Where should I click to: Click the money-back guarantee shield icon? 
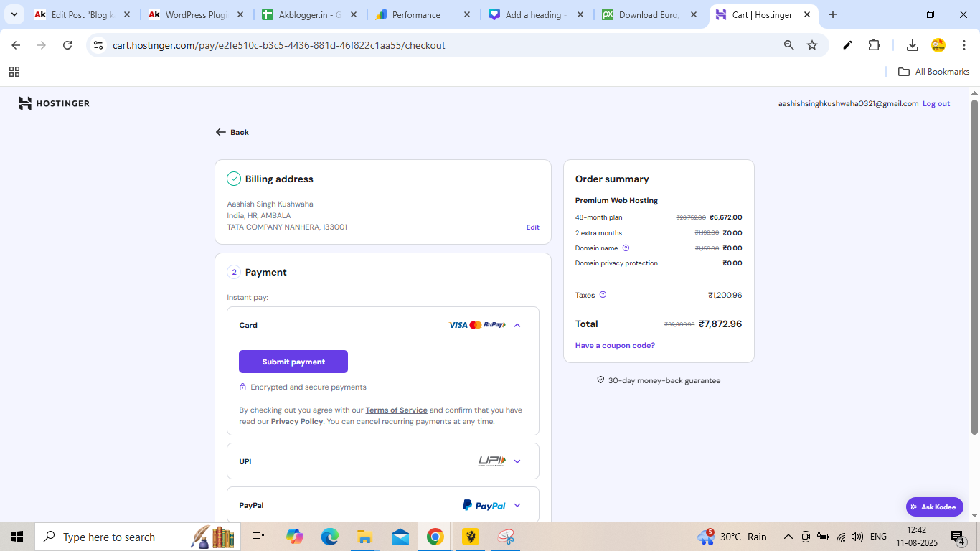coord(600,380)
